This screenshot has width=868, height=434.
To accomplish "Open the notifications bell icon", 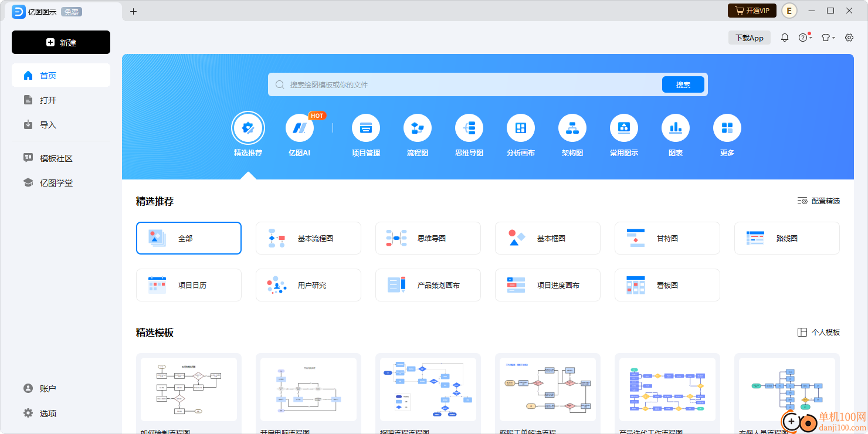I will 785,38.
